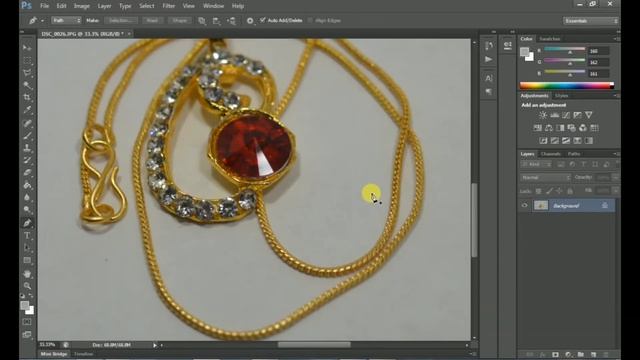Screen dimensions: 640x360
Task: Add a Color Balance adjustment
Action: pos(549,128)
